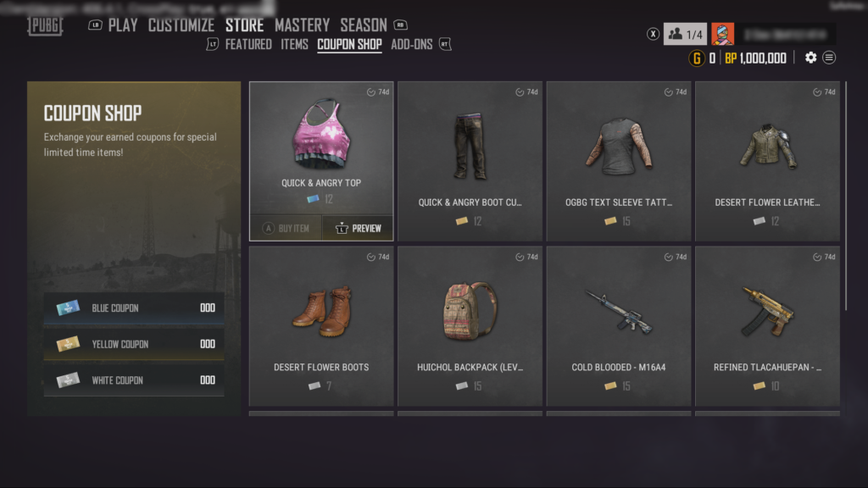Screen dimensions: 868x488
Task: Select the Blue Coupon row
Action: 134,308
